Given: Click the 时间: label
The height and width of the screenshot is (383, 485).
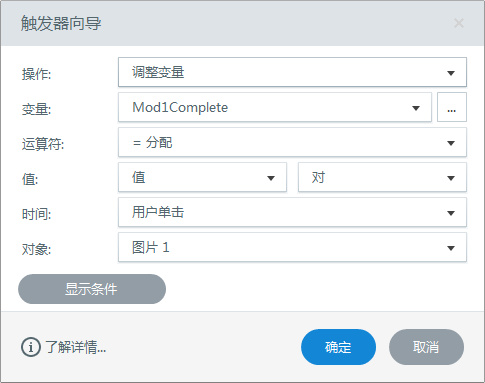Looking at the screenshot, I should click(x=36, y=214).
